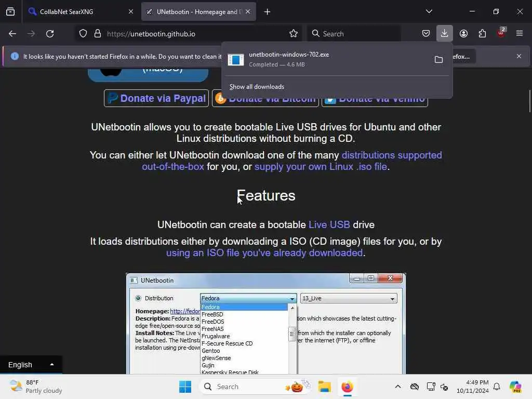
Task: Toggle the Firefox downloads panel button
Action: [x=445, y=34]
